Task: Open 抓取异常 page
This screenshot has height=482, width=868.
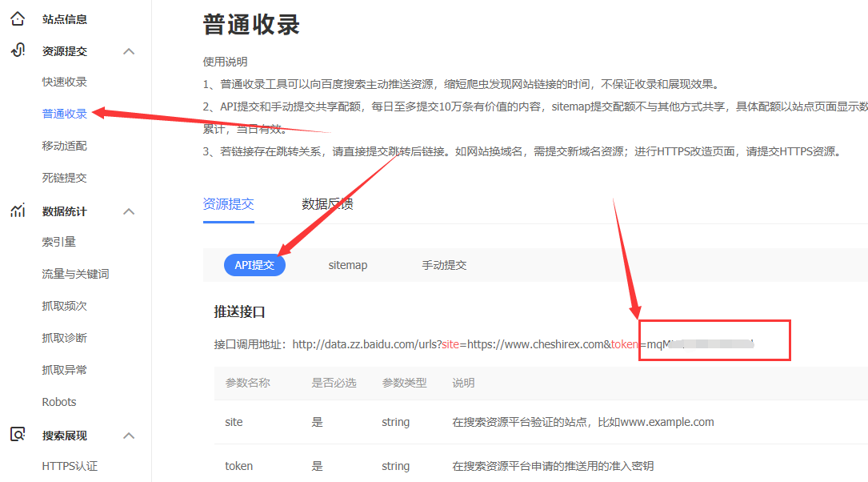Action: [x=65, y=371]
